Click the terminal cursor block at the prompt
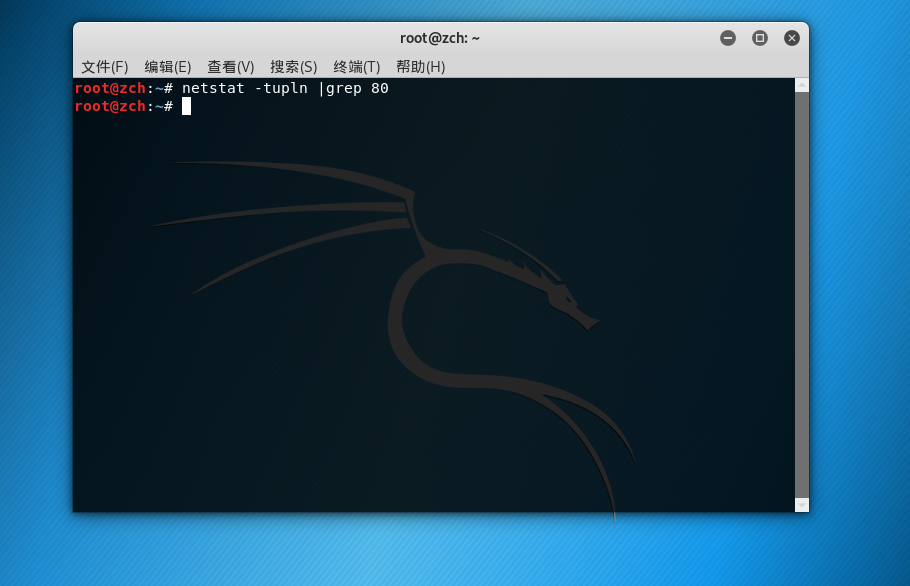Image resolution: width=910 pixels, height=586 pixels. (186, 106)
